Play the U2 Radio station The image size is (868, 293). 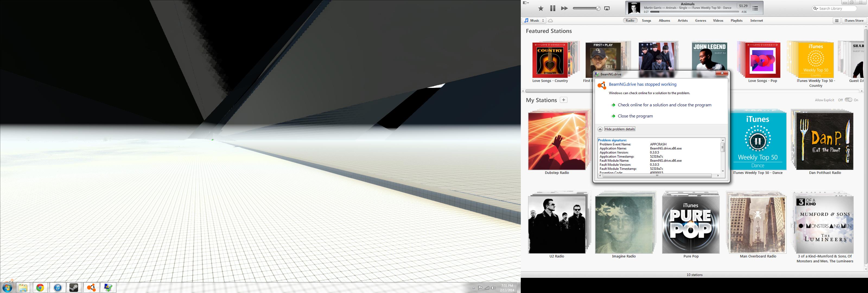pyautogui.click(x=557, y=225)
